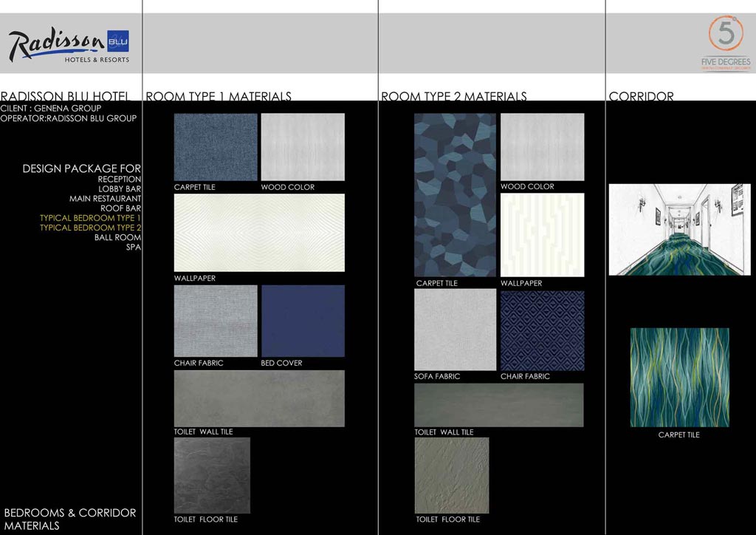Click the BEDROOMS & CORRIDOR MATERIALS caption

[70, 519]
